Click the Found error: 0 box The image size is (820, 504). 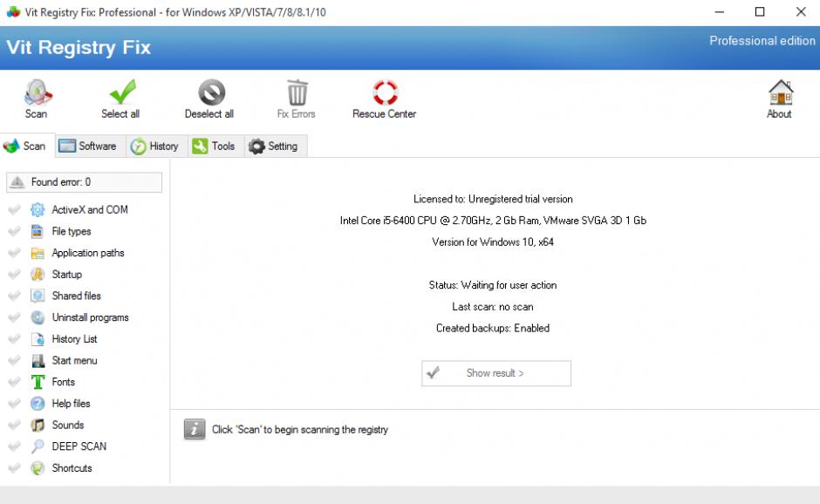click(85, 182)
